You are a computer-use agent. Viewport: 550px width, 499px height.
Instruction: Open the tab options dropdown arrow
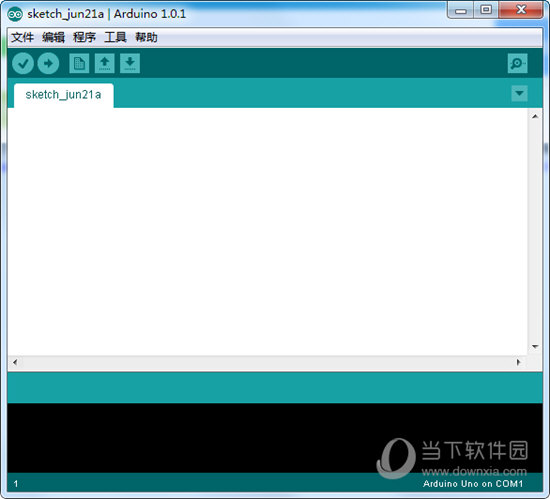(x=519, y=93)
